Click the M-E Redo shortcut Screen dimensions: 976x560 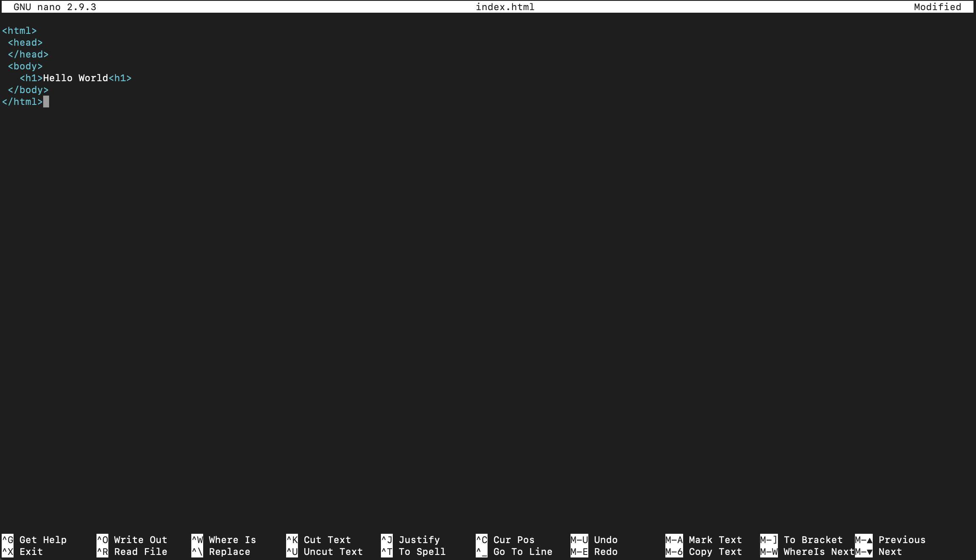pyautogui.click(x=594, y=552)
